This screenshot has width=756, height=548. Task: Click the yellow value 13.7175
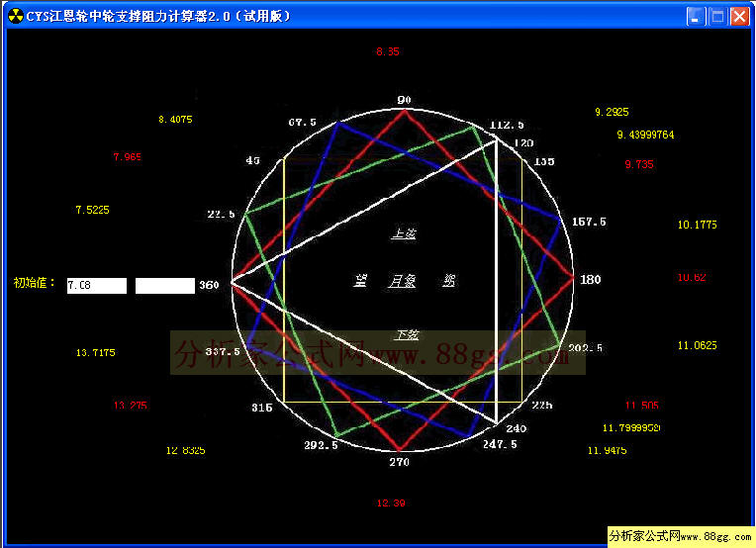pos(96,353)
